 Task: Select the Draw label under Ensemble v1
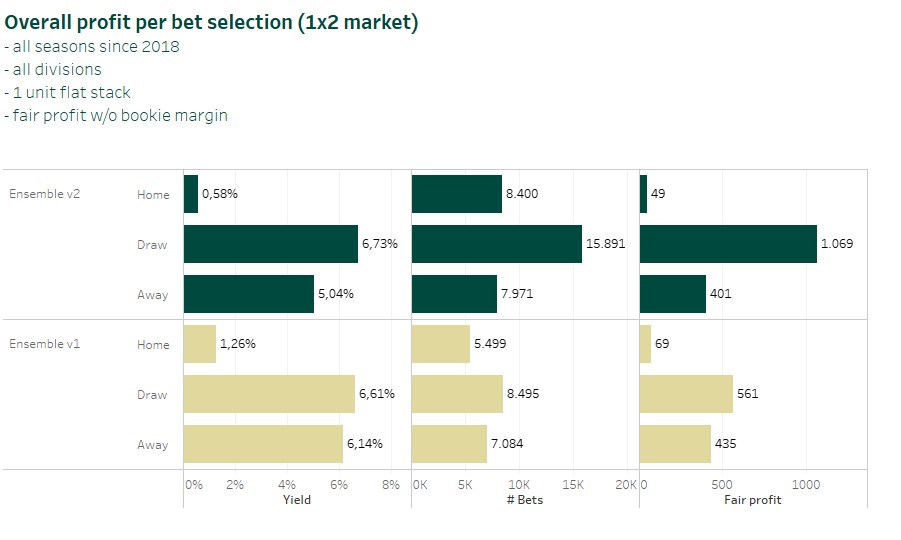click(x=153, y=394)
